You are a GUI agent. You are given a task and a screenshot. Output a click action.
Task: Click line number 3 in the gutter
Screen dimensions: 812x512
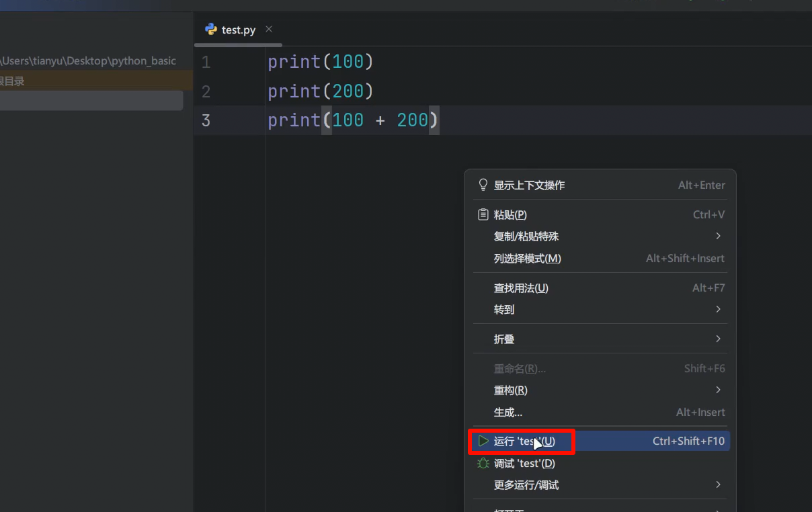pos(206,120)
